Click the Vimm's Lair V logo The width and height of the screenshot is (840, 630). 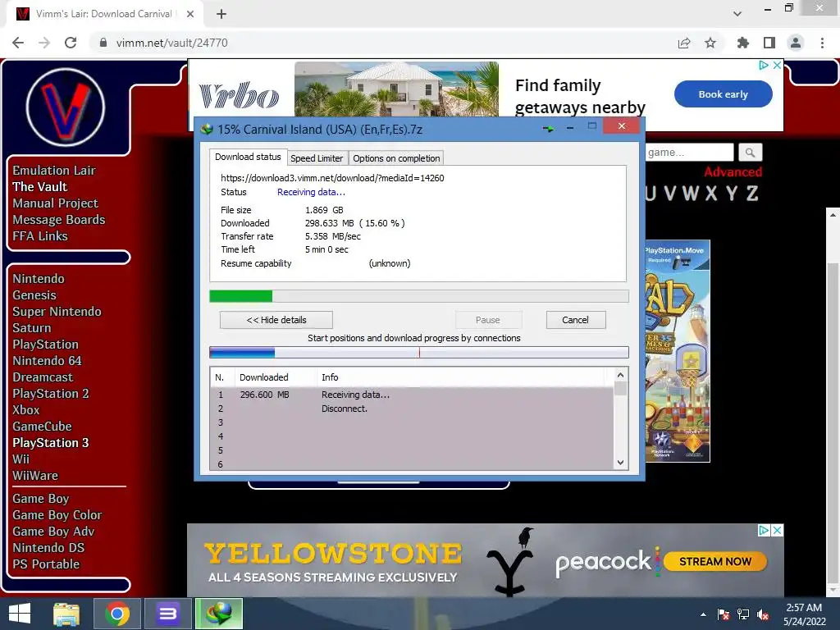[x=65, y=107]
